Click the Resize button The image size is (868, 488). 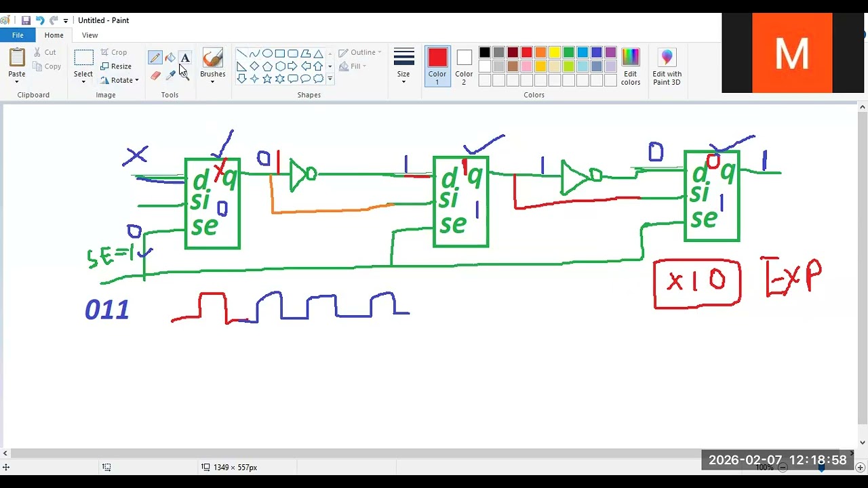click(x=116, y=66)
